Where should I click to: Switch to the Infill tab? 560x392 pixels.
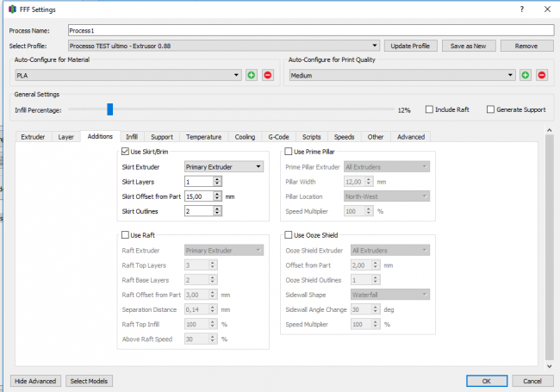[132, 136]
